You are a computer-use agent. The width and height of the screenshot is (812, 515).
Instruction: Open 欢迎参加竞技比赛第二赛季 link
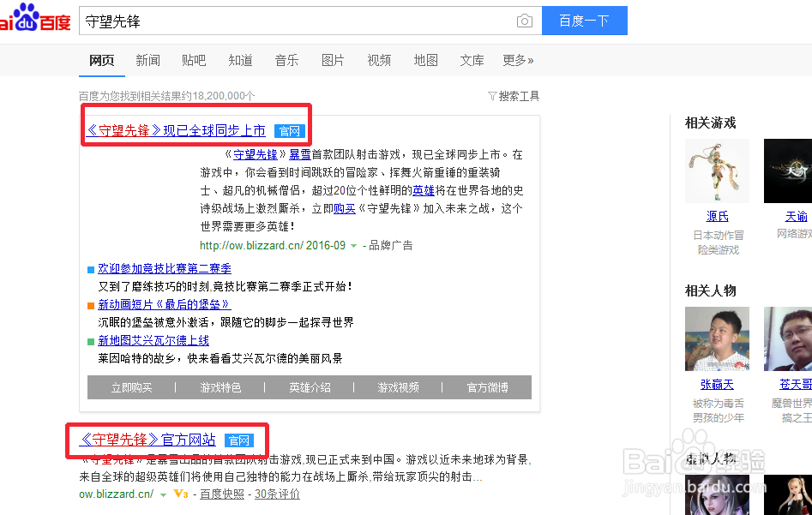[165, 268]
